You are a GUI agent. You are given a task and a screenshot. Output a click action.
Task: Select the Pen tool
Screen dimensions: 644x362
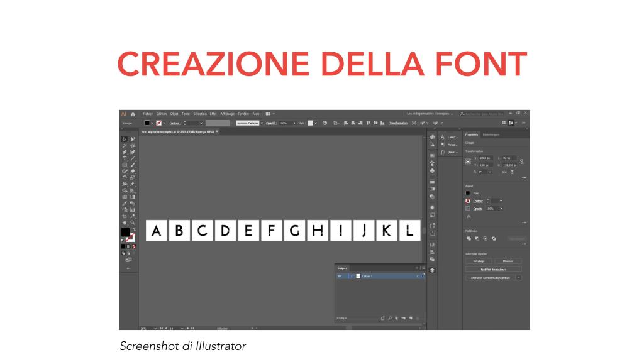tap(125, 152)
